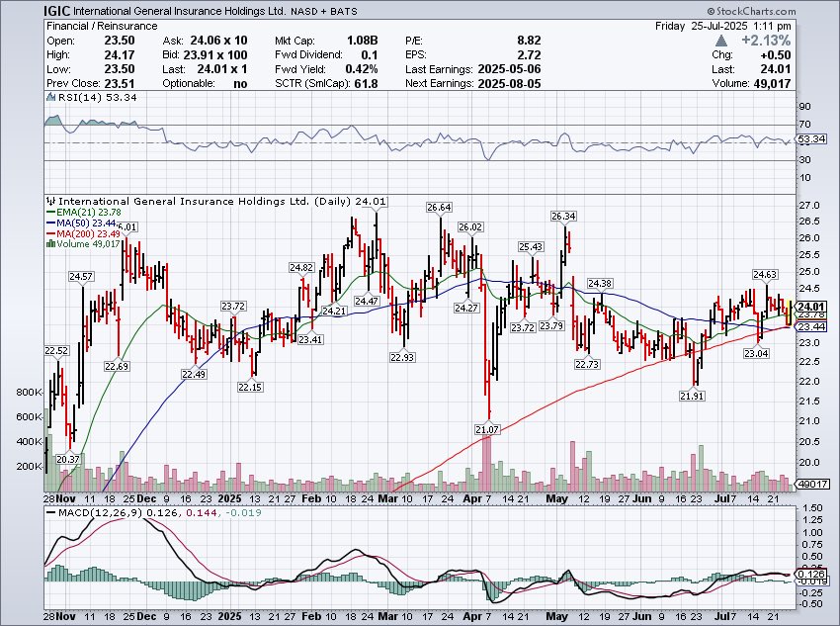
Task: Click the Ask quote 24.06 x 10
Action: pos(218,41)
